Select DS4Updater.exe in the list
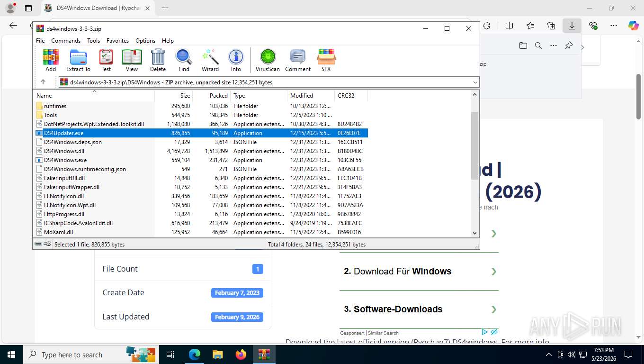This screenshot has height=364, width=644. click(201, 133)
